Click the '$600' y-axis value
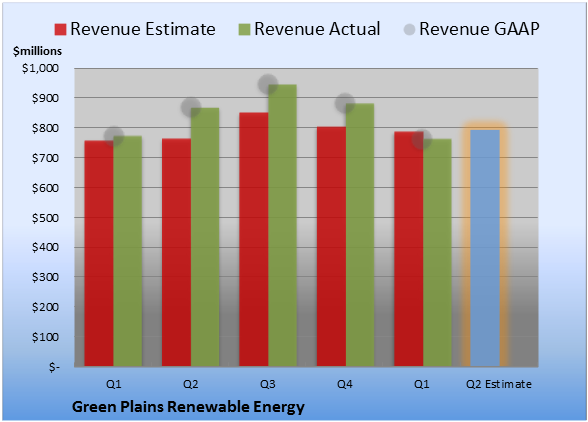588x422 pixels. pos(45,188)
